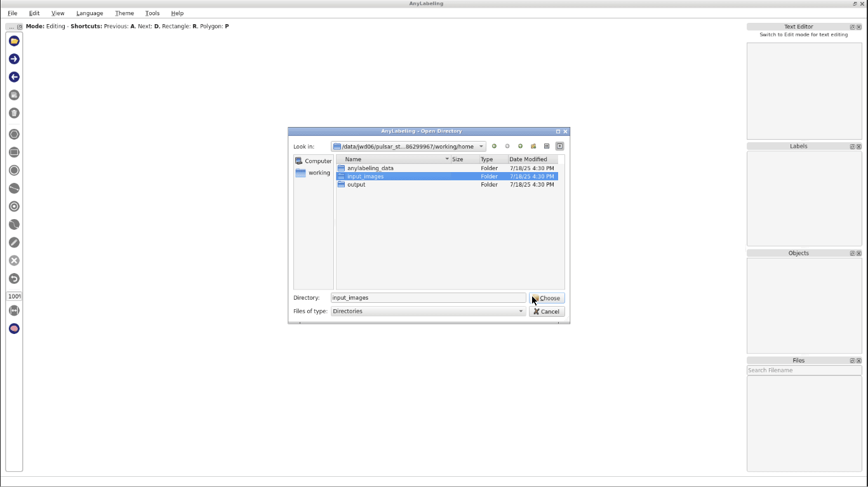Float the Objects panel
The width and height of the screenshot is (868, 487).
coord(853,253)
